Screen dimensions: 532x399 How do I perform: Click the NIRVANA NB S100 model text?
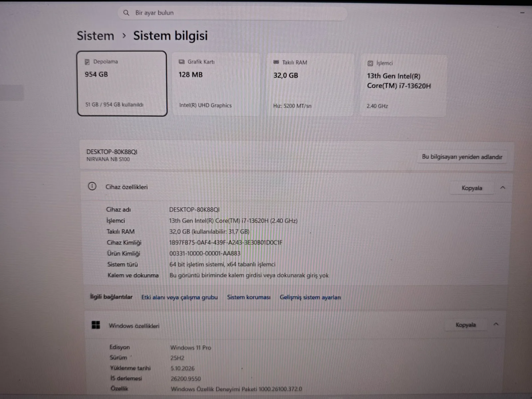click(108, 159)
